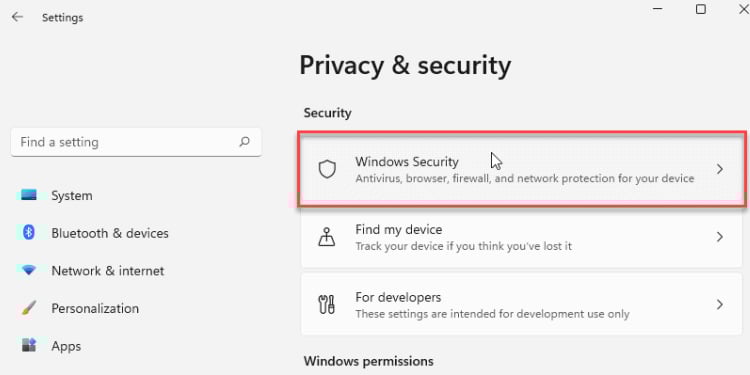The width and height of the screenshot is (750, 375).
Task: Focus the Find a setting field
Action: click(136, 142)
